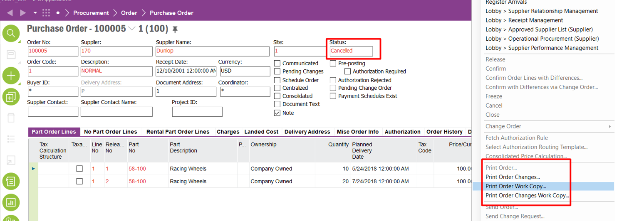Expand the Change Order submenu
644x221 pixels.
(x=610, y=126)
